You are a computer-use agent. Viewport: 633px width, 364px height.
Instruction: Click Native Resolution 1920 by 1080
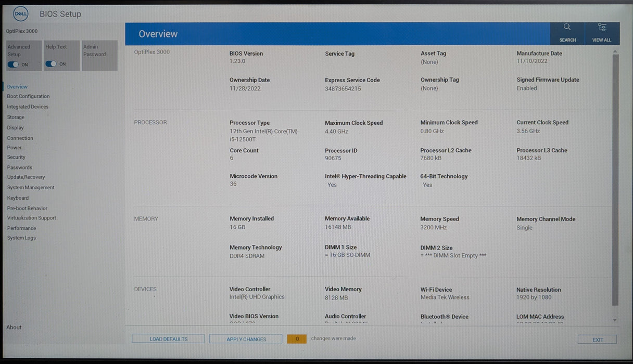coord(534,297)
